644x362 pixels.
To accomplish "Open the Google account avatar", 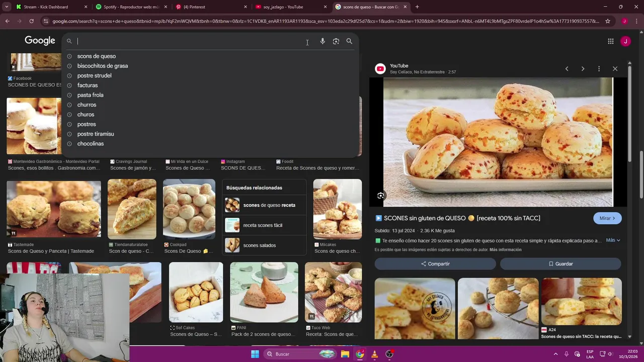I will [625, 41].
